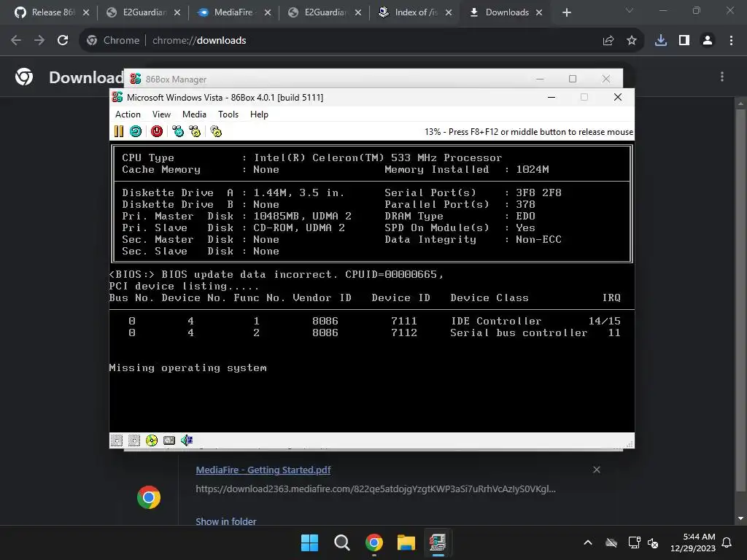This screenshot has height=560, width=747.
Task: Open the Action menu in 86Box
Action: pyautogui.click(x=128, y=114)
